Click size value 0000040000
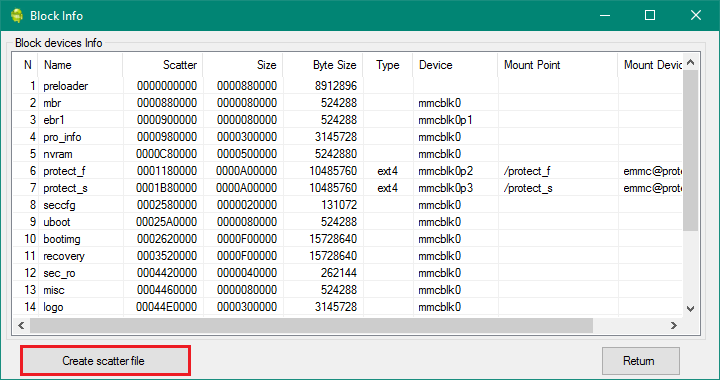The image size is (720, 380). tap(247, 273)
